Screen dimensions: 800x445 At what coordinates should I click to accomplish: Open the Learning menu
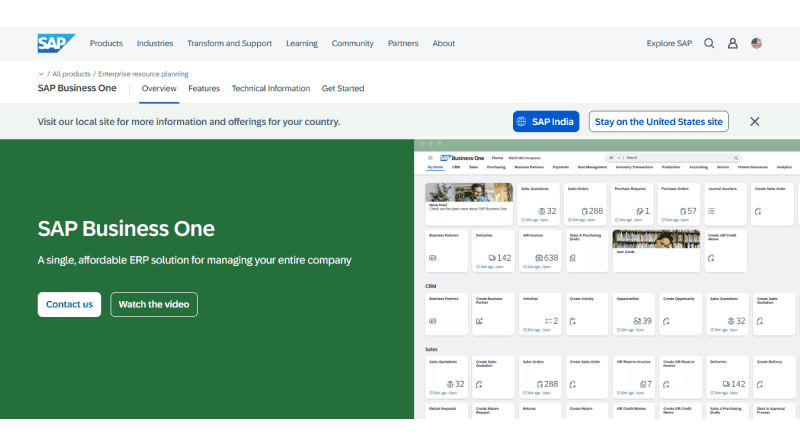click(302, 43)
